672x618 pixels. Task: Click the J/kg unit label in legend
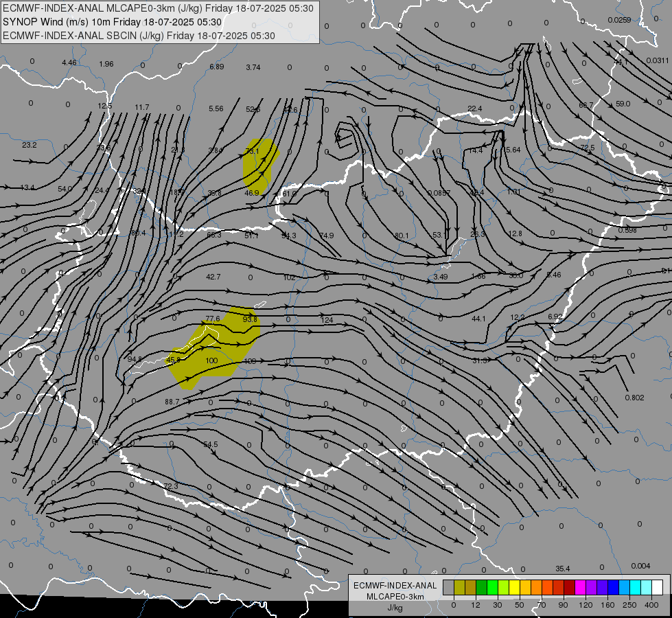coord(395,608)
